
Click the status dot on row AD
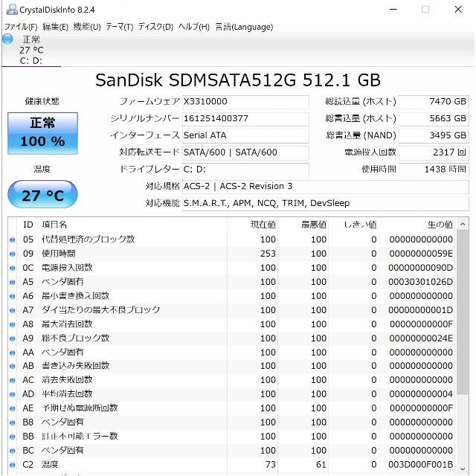coord(13,394)
